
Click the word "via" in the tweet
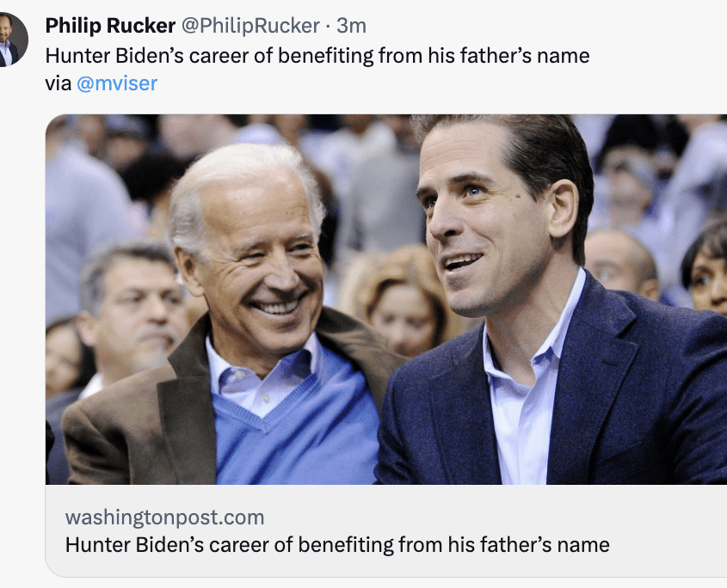59,84
